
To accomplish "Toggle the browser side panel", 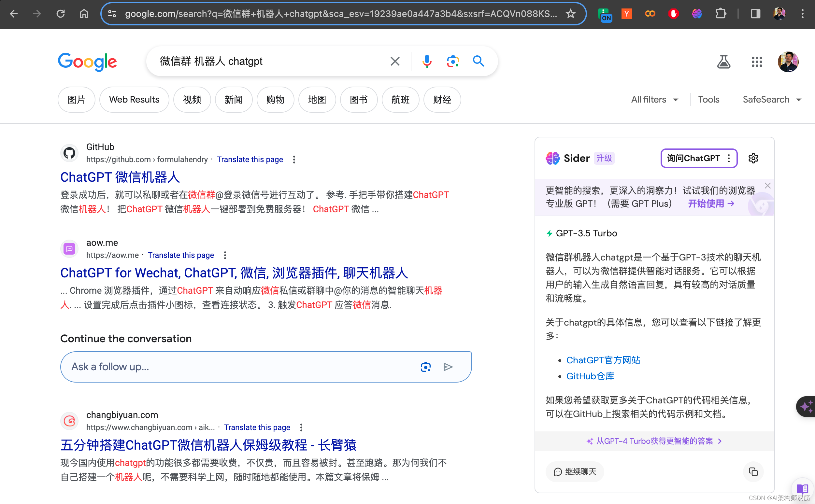I will [755, 14].
